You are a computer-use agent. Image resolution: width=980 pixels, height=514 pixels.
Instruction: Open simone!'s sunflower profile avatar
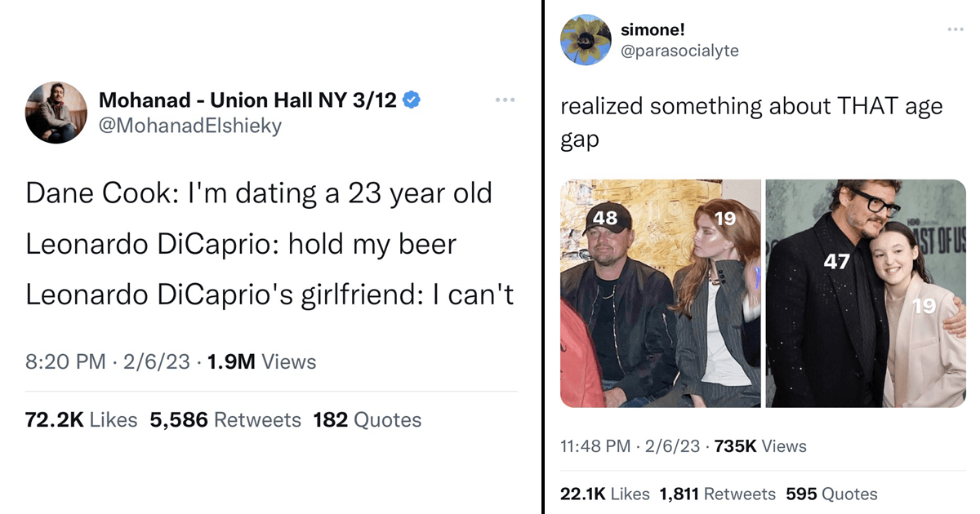coord(585,40)
